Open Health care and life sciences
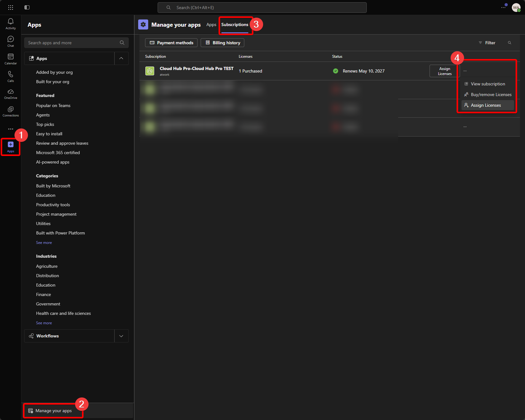The image size is (525, 420). coord(63,313)
